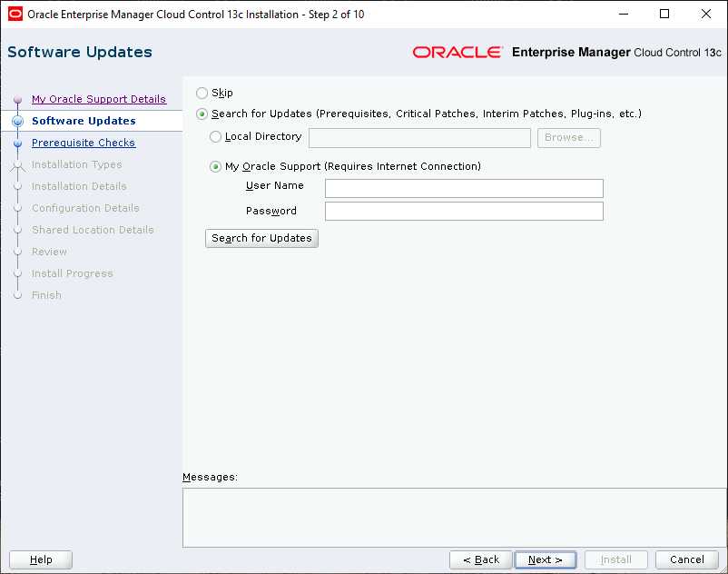Click the Messages label
The height and width of the screenshot is (574, 728).
(210, 477)
